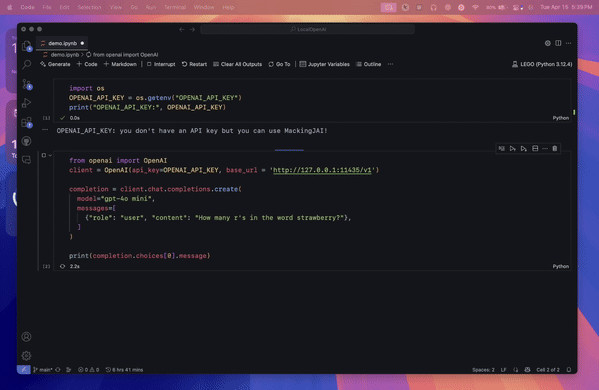Toggle split editor layout icon
This screenshot has width=599, height=390.
point(558,43)
